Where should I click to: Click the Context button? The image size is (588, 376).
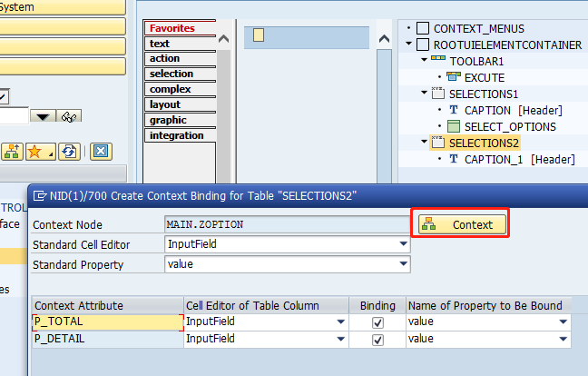(x=462, y=224)
